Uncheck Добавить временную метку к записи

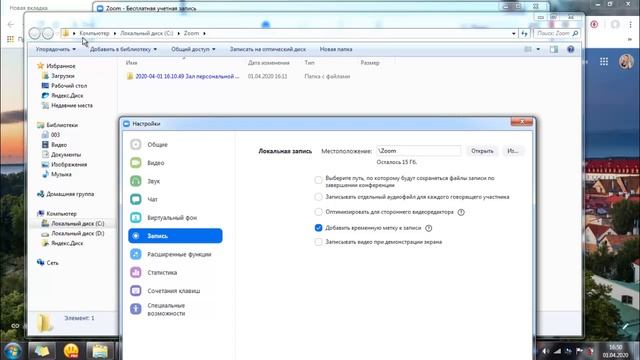coord(318,228)
